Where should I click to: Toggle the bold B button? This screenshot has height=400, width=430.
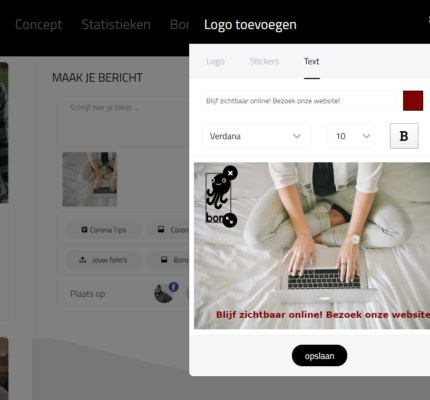click(404, 136)
